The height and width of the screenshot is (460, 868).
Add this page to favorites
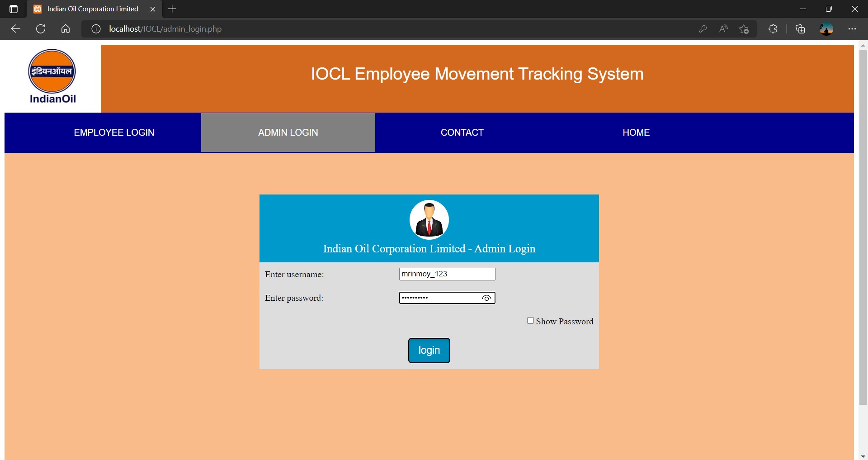744,28
